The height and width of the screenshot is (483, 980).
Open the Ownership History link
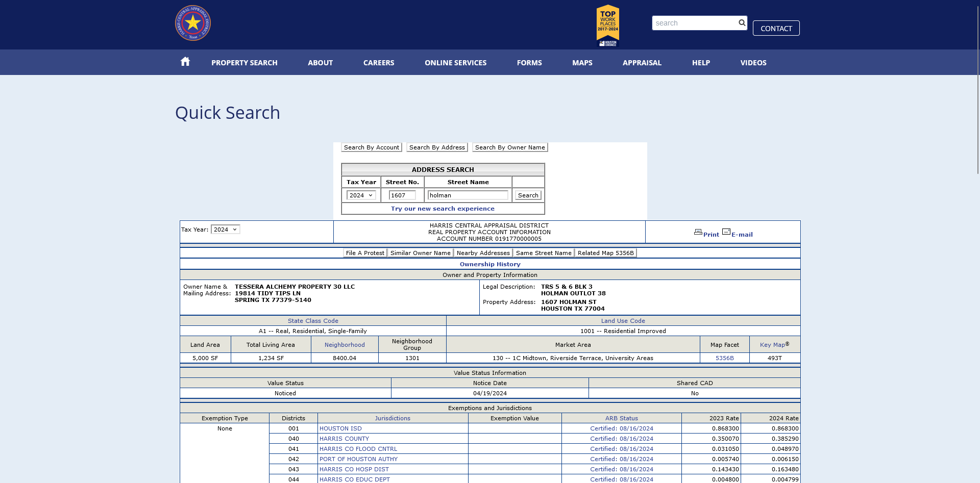tap(490, 264)
